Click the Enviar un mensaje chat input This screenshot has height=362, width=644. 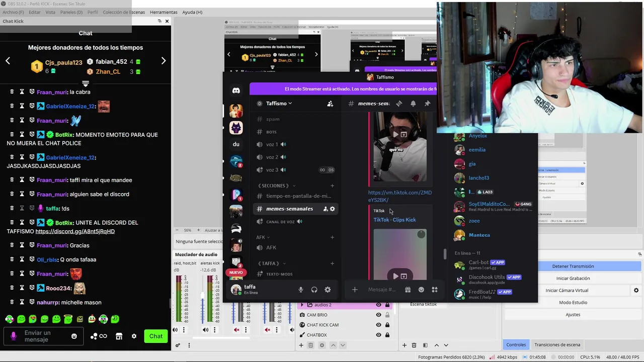point(43,336)
